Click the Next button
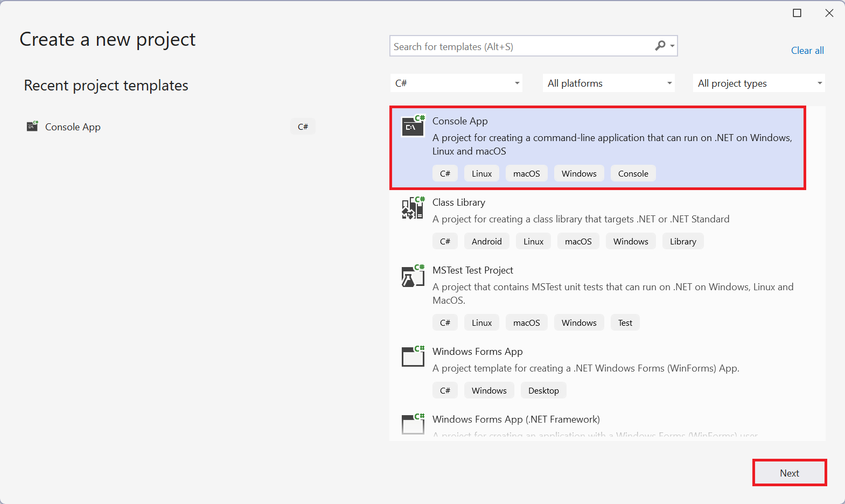Screen dimensions: 845x504 pos(790,473)
